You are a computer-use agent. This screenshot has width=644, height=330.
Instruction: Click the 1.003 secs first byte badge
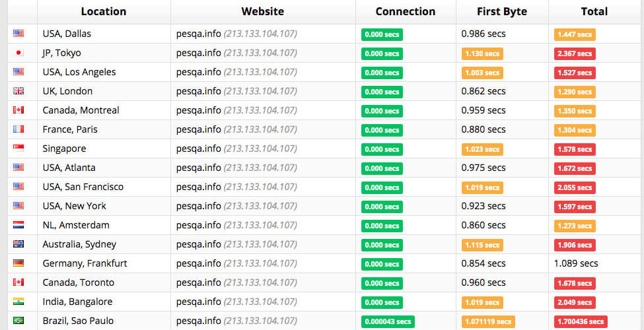pos(482,73)
